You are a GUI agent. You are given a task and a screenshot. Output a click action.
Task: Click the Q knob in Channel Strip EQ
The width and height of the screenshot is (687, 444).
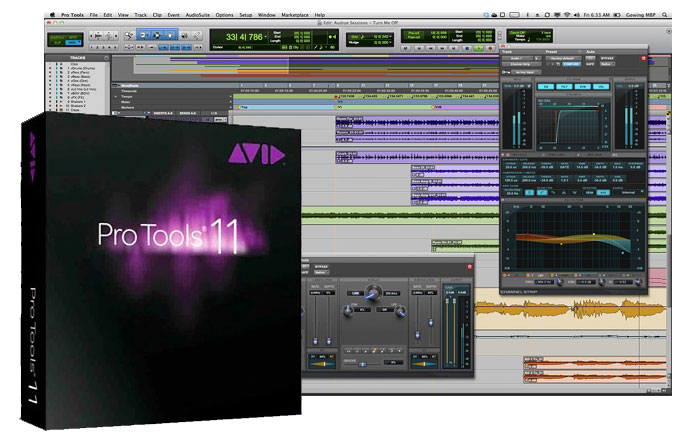637,282
